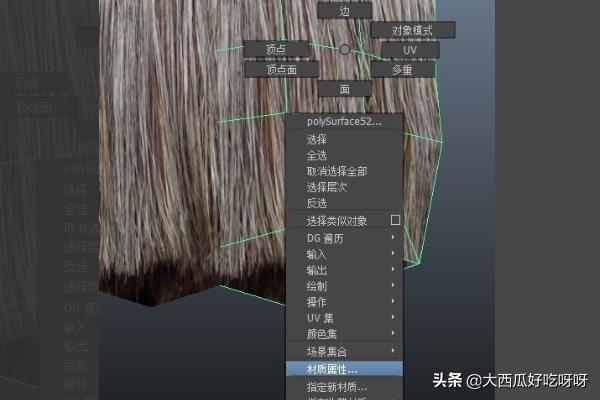This screenshot has height=400, width=600.
Task: Choose 取消选择全部 menu item
Action: [337, 171]
